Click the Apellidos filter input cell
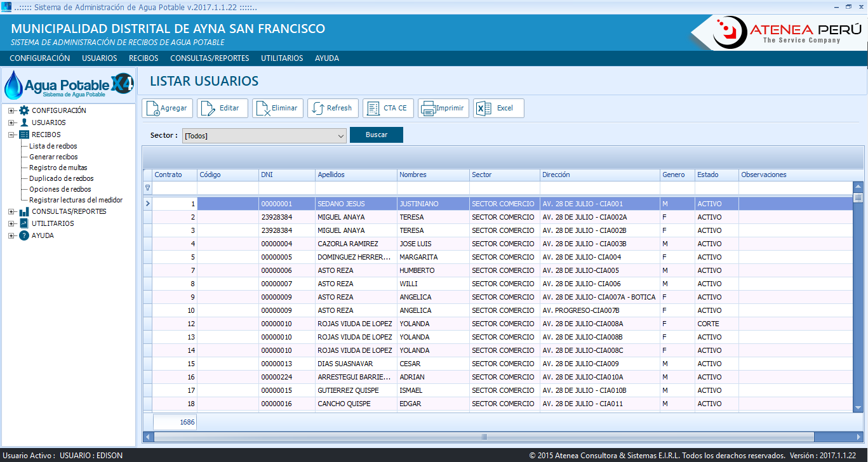The image size is (868, 462). click(356, 188)
